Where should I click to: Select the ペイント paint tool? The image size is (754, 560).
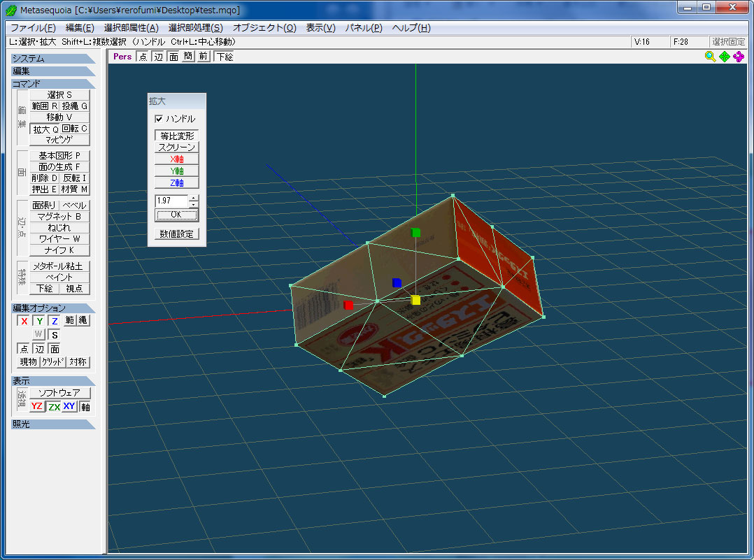[x=59, y=278]
